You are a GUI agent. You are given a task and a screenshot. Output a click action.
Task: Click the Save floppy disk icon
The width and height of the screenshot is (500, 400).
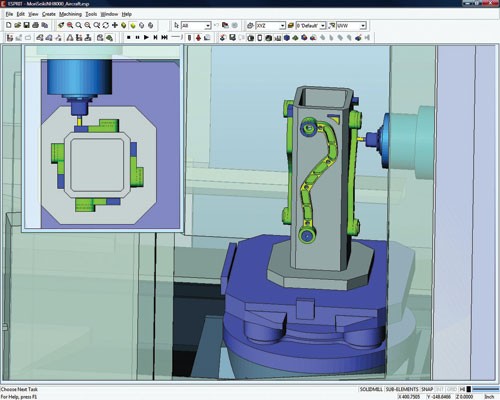coord(27,25)
